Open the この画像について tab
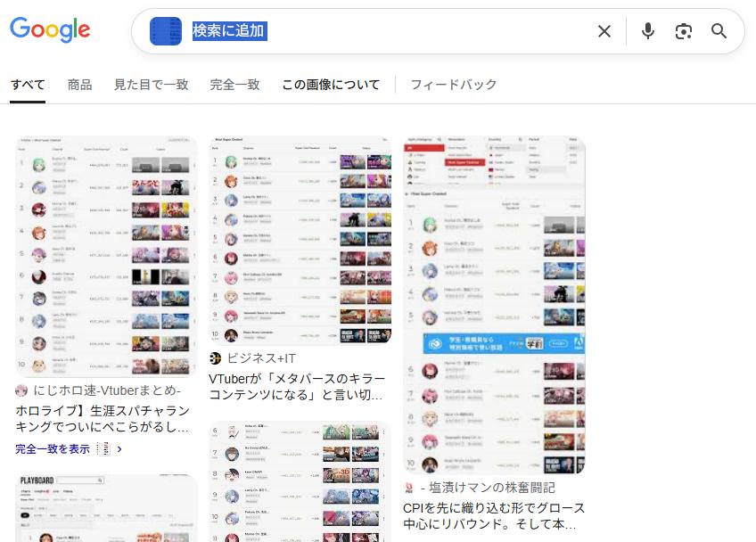Viewport: 756px width, 542px height. 331,85
